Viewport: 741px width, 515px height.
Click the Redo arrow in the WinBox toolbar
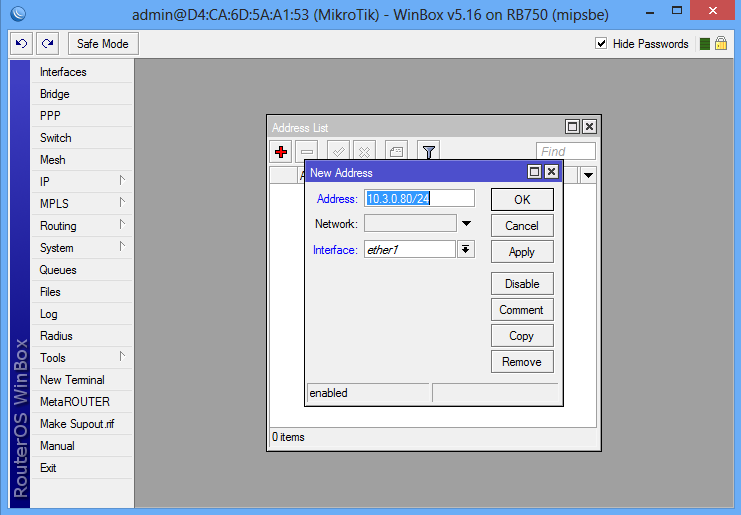(47, 43)
